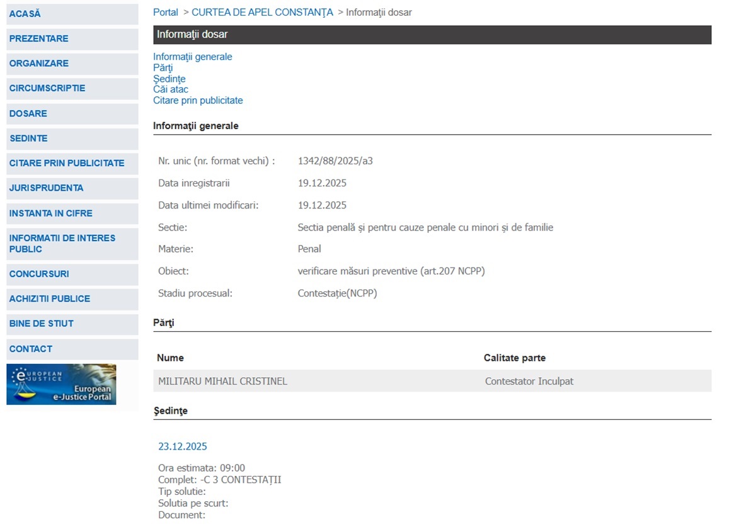The height and width of the screenshot is (532, 756).
Task: Jump to Căi atac section link
Action: point(170,89)
